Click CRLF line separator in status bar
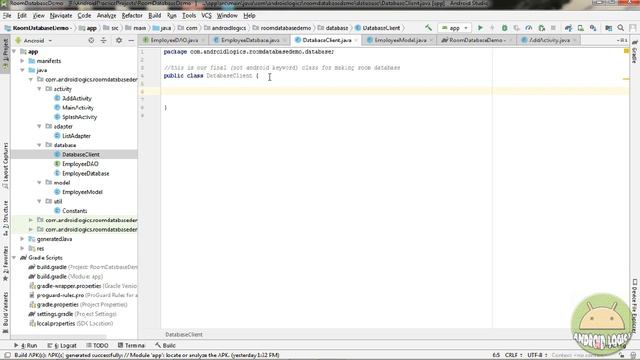 tap(514, 355)
